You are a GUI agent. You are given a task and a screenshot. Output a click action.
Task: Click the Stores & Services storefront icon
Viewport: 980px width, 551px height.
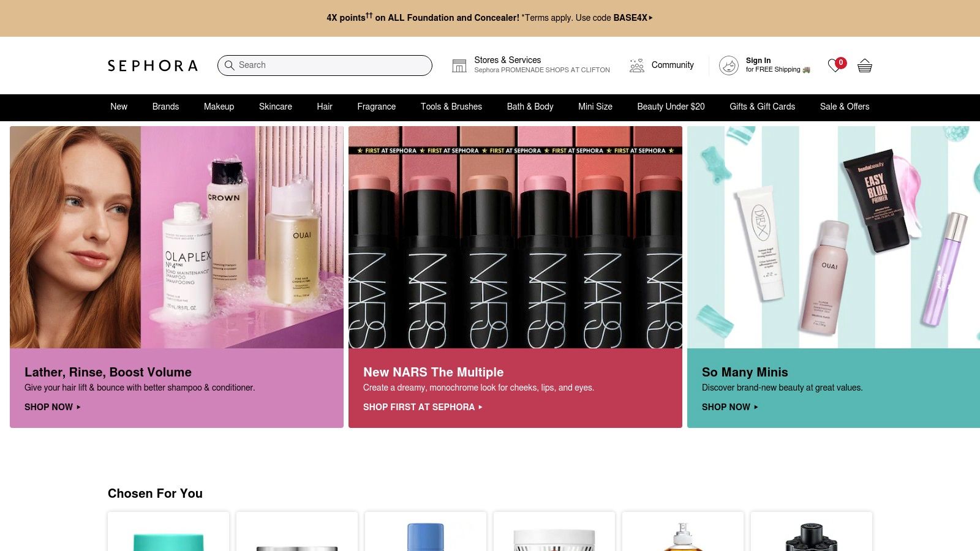coord(459,66)
